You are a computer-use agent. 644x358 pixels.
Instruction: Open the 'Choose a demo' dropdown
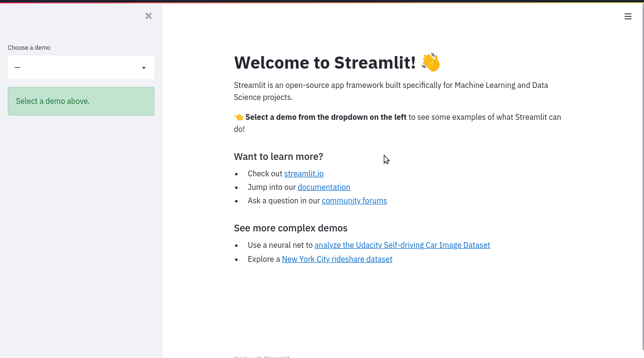click(x=81, y=67)
